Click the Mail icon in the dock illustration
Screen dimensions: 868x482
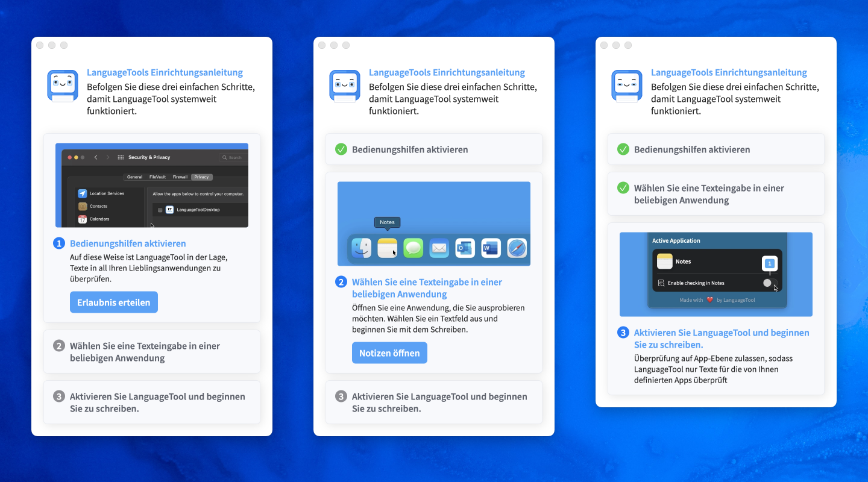pos(439,248)
